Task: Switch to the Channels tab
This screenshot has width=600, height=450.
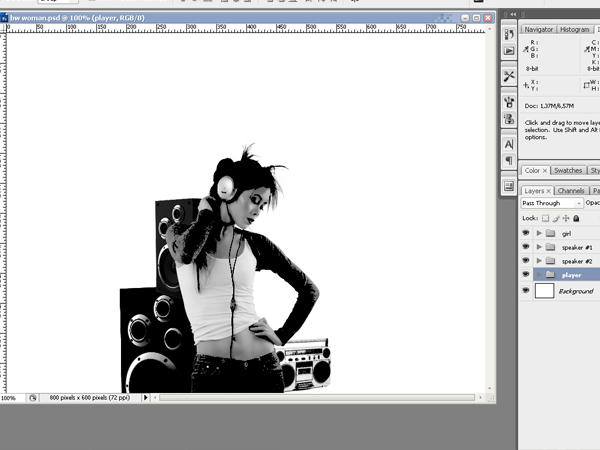Action: [571, 191]
